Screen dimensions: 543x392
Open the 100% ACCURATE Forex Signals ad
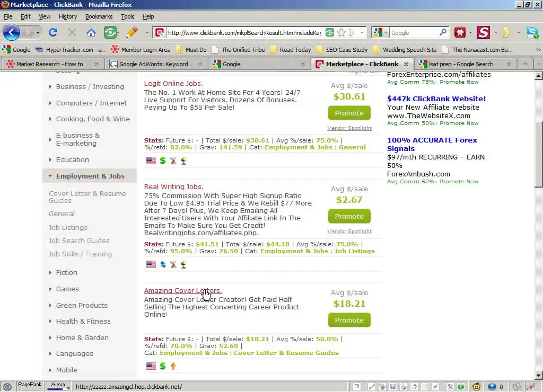(432, 144)
